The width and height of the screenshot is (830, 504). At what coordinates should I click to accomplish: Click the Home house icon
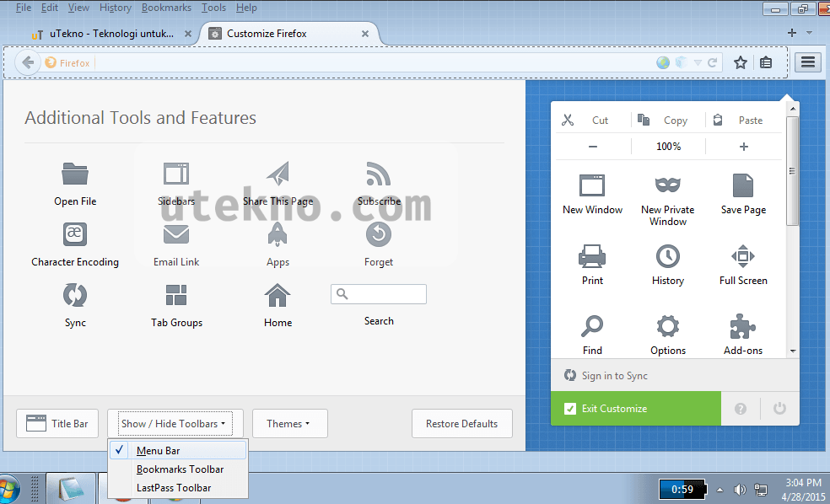coord(278,295)
